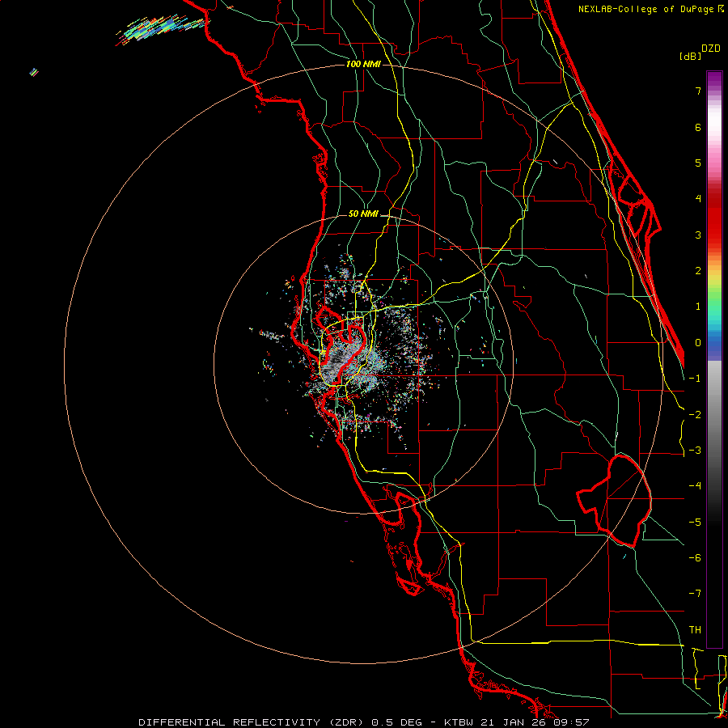Click the colorful radar echo streak at top-left
The height and width of the screenshot is (728, 728).
pos(162,29)
